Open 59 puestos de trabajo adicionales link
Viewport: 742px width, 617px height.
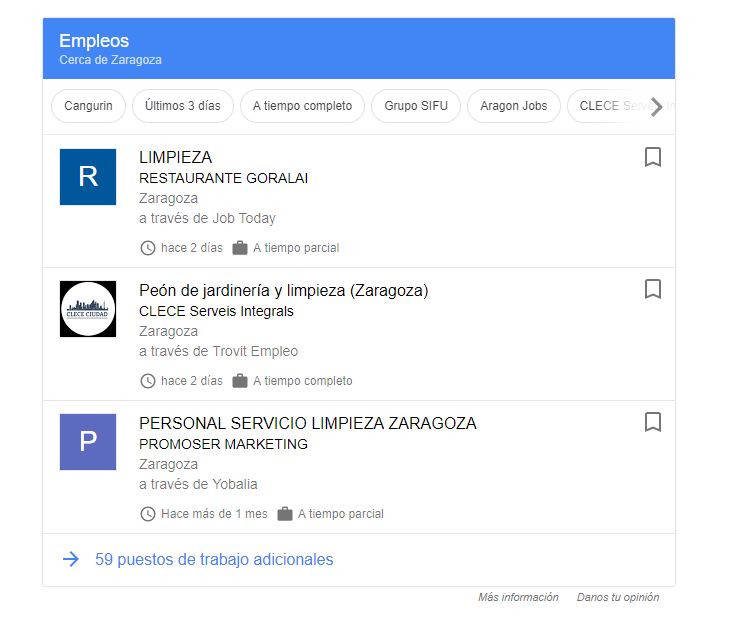(x=214, y=560)
